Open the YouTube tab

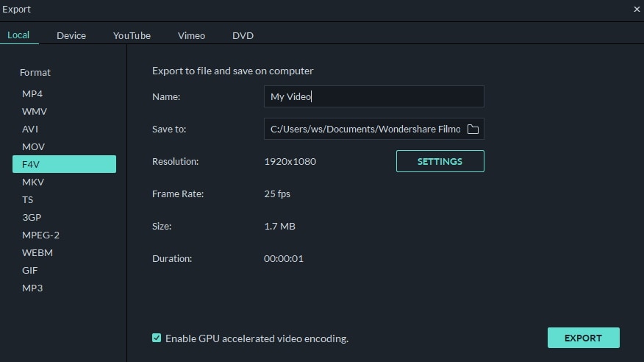tap(132, 35)
